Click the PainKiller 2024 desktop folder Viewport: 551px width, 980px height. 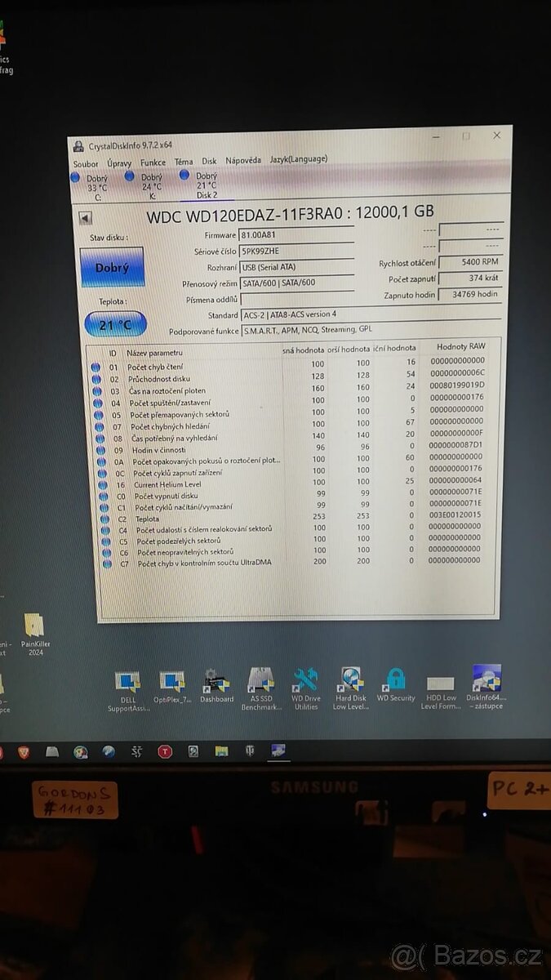[36, 635]
